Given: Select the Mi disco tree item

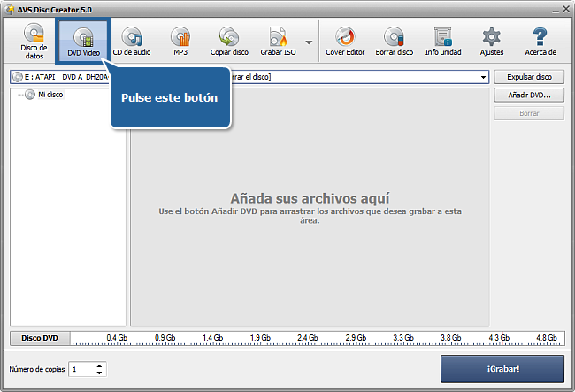Looking at the screenshot, I should point(50,95).
